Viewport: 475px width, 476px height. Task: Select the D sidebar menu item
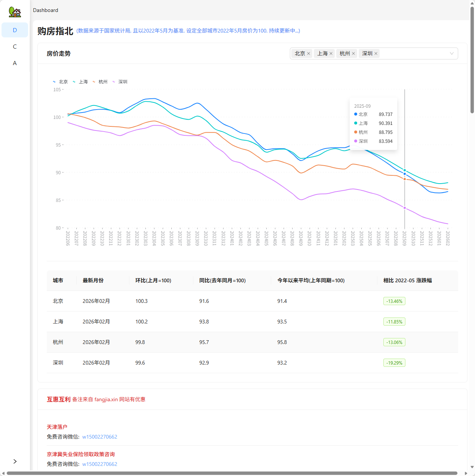(x=15, y=30)
